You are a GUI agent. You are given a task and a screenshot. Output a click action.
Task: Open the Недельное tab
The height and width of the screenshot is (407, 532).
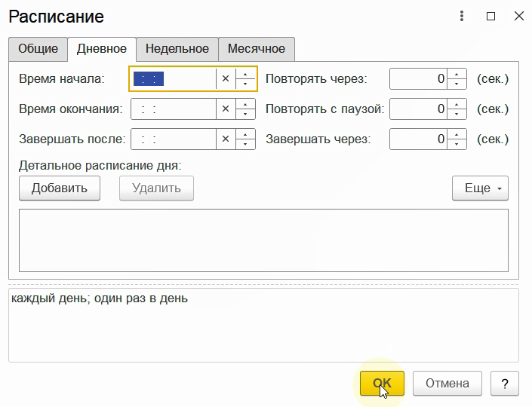coord(177,49)
